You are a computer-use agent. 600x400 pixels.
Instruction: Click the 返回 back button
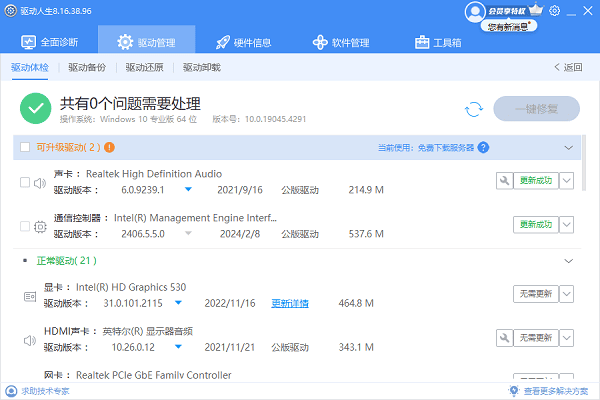coord(567,68)
